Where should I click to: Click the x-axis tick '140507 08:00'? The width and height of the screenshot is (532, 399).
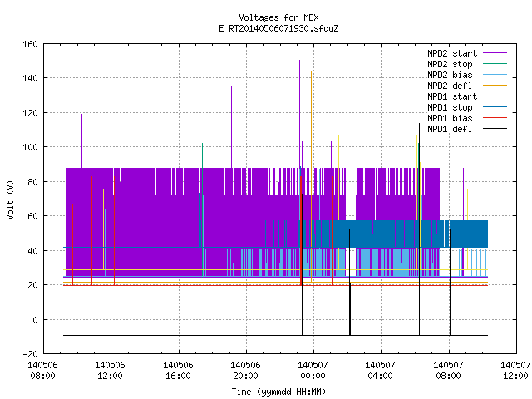click(448, 371)
